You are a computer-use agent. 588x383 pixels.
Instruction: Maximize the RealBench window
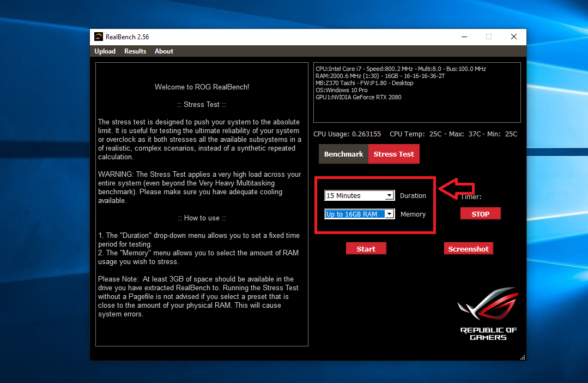[x=489, y=37]
